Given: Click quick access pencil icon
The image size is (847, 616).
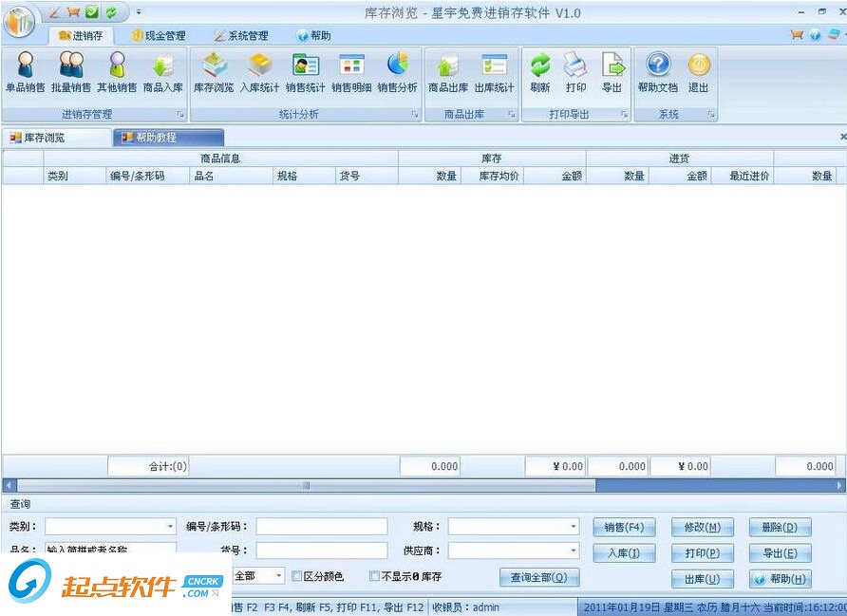Looking at the screenshot, I should coord(53,12).
